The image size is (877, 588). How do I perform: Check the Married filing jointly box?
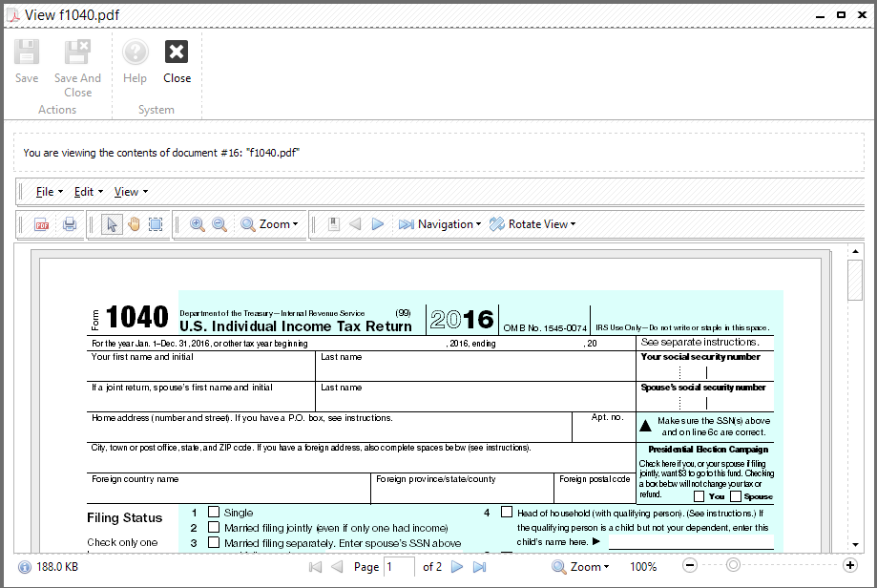(x=214, y=527)
